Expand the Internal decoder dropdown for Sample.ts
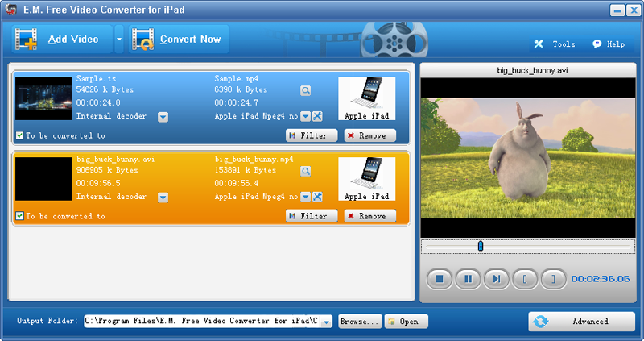This screenshot has width=644, height=341. point(163,117)
